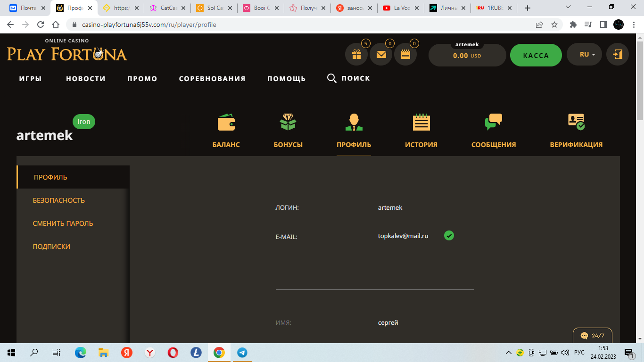The height and width of the screenshot is (362, 644).
Task: Click the logout door icon
Action: 617,55
